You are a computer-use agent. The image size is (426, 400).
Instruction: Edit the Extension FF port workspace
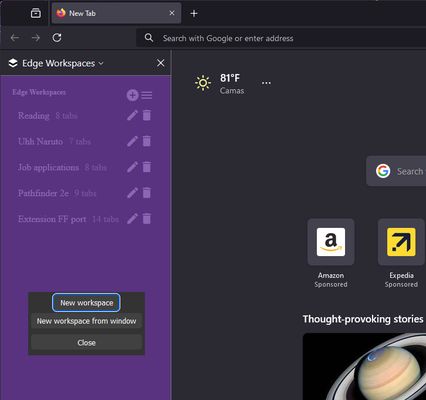point(132,219)
